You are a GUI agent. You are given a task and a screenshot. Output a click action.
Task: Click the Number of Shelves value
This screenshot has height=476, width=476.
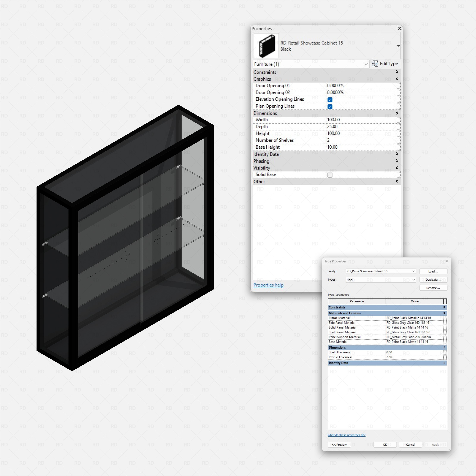tap(361, 140)
